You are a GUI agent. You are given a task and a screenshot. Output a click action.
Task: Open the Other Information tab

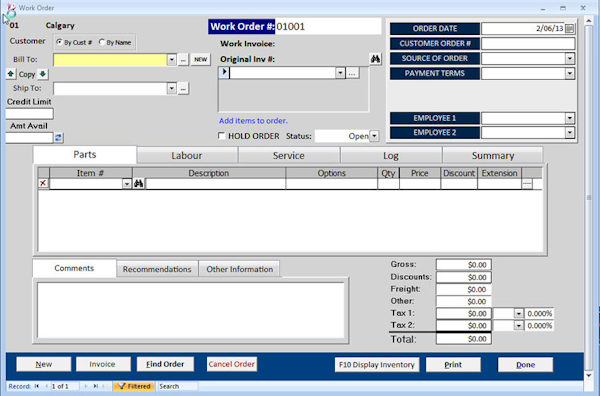pos(240,269)
